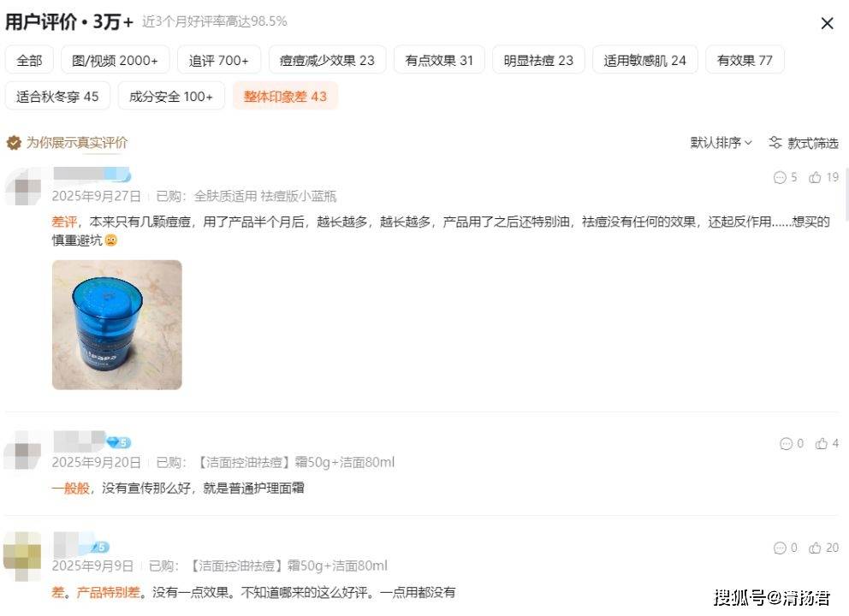Viewport: 849px width, 616px height.
Task: Select the 全部 reviews tab
Action: click(x=29, y=60)
